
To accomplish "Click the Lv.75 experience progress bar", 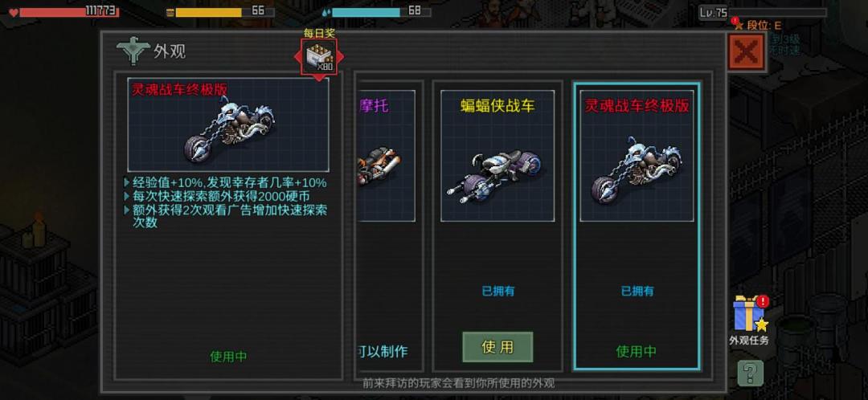I will (777, 12).
